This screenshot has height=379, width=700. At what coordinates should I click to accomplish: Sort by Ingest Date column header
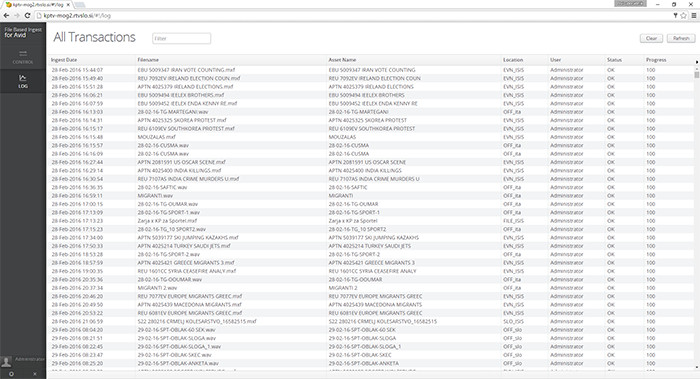(x=64, y=60)
